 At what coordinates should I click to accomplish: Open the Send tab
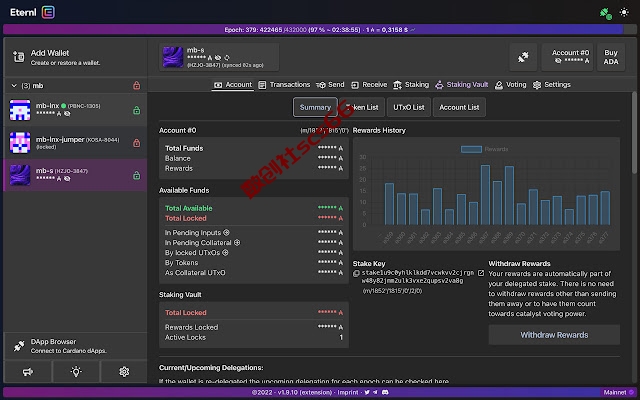pyautogui.click(x=330, y=85)
